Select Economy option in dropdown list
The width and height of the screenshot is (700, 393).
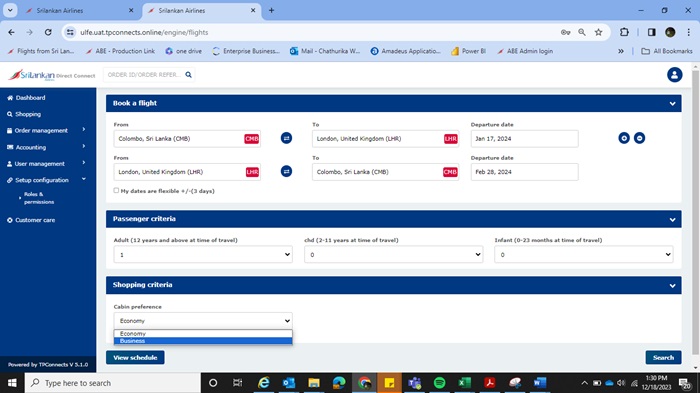[203, 334]
